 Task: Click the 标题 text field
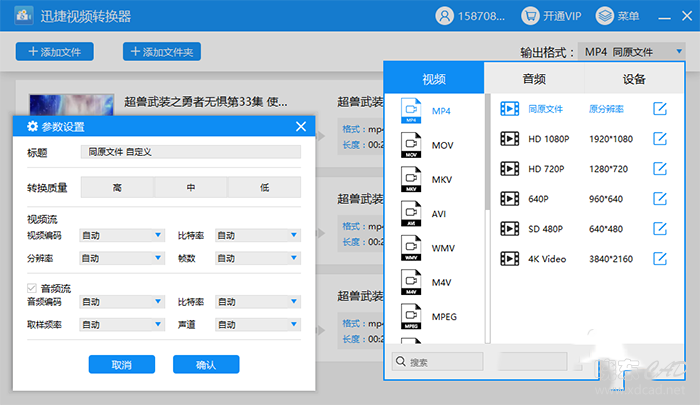point(191,152)
